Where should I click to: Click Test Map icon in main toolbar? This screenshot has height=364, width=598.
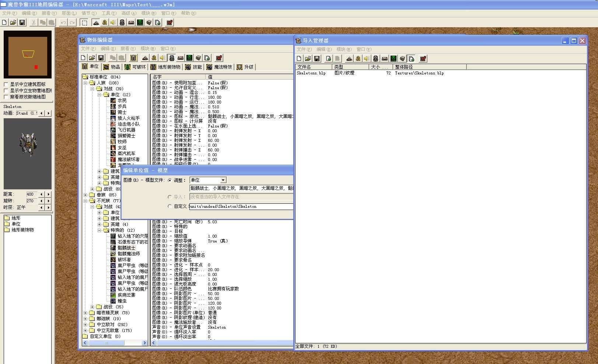(169, 22)
